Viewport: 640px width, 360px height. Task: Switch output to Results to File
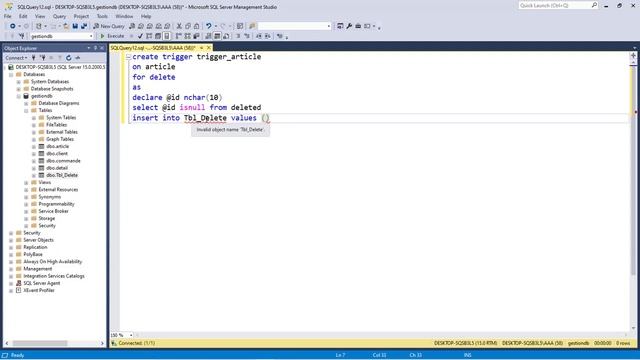point(226,36)
